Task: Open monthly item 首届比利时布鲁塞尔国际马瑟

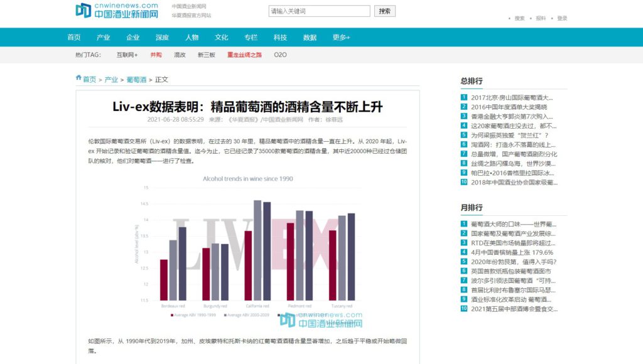Action: 513,290
